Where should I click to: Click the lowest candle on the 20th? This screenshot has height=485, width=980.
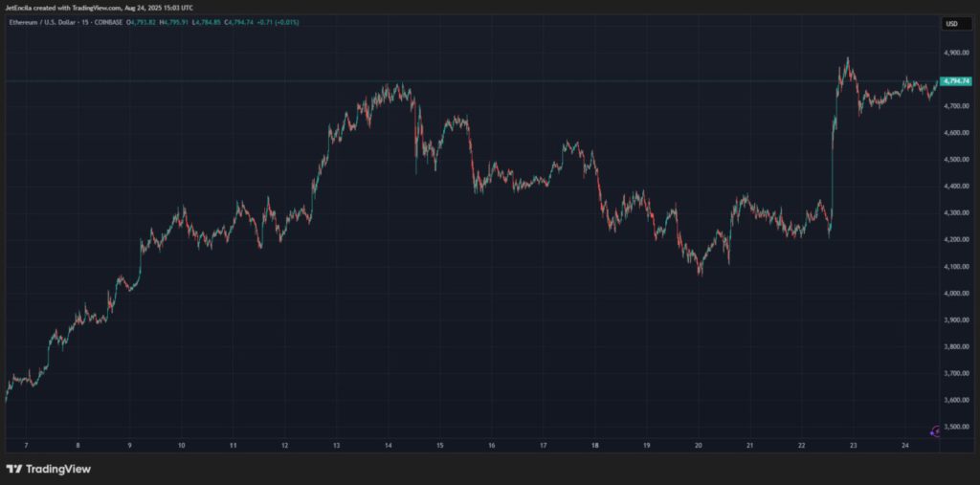[x=700, y=273]
